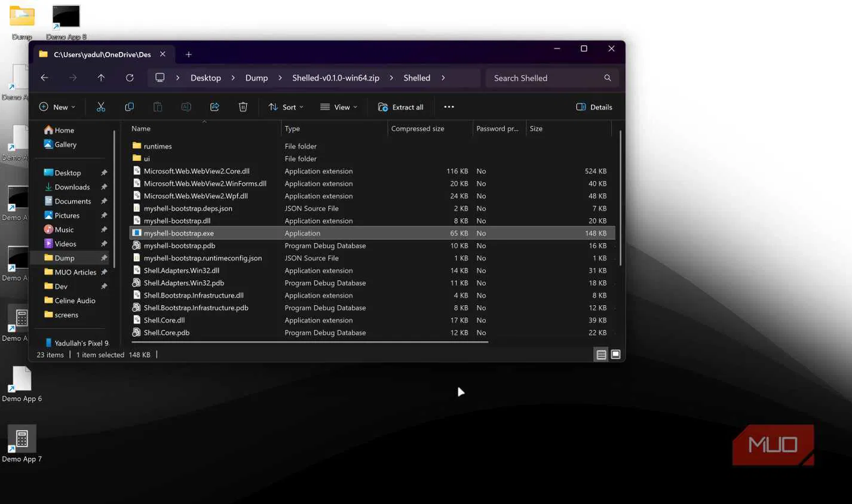
Task: Click the Cut scissors icon in toolbar
Action: click(101, 107)
